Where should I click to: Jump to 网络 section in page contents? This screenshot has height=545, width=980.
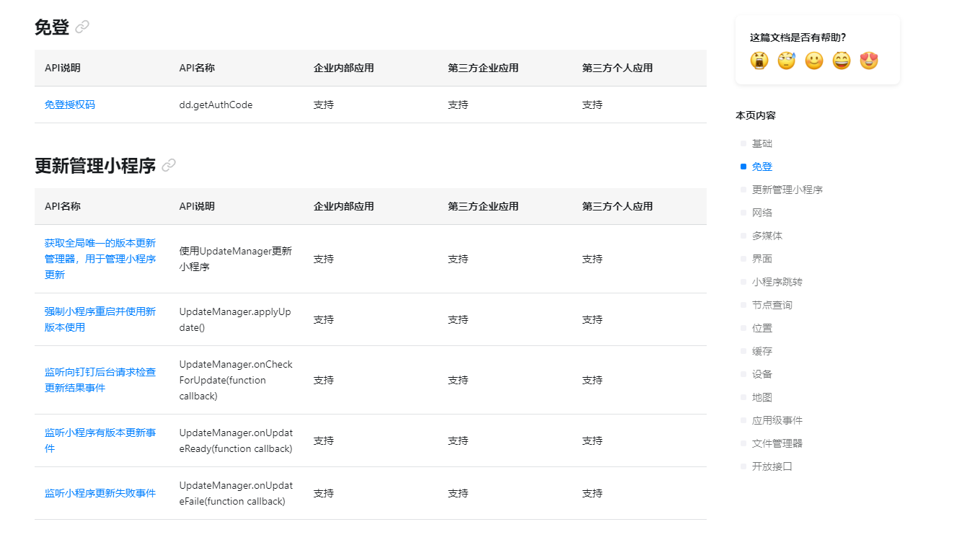point(762,213)
